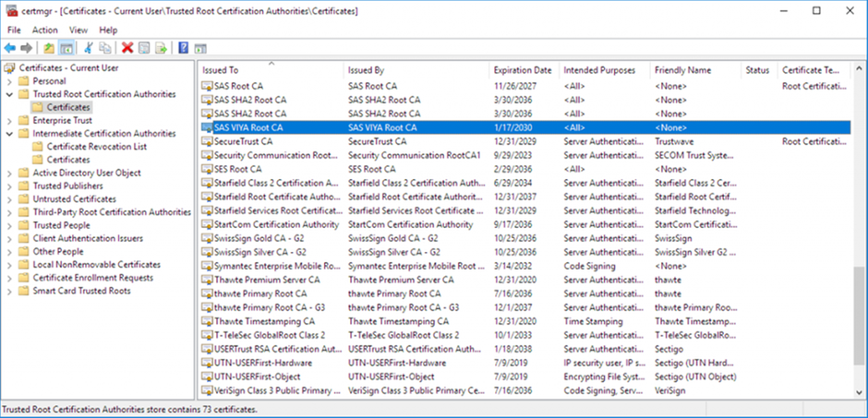The width and height of the screenshot is (868, 418).
Task: Select the Trusted Publishers folder
Action: tap(67, 185)
